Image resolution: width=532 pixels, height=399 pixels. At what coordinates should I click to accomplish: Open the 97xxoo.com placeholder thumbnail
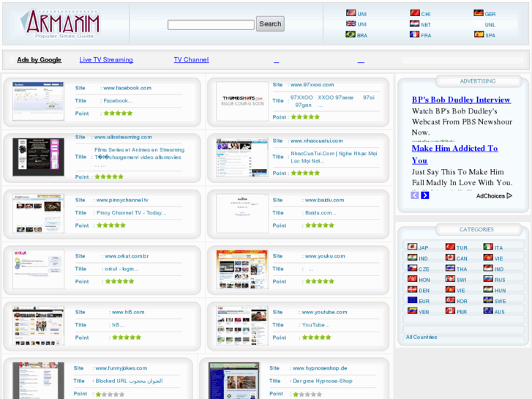point(242,101)
